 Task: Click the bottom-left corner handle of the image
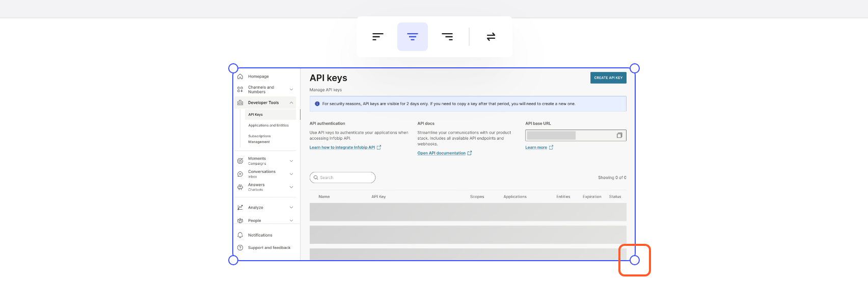[x=233, y=260]
